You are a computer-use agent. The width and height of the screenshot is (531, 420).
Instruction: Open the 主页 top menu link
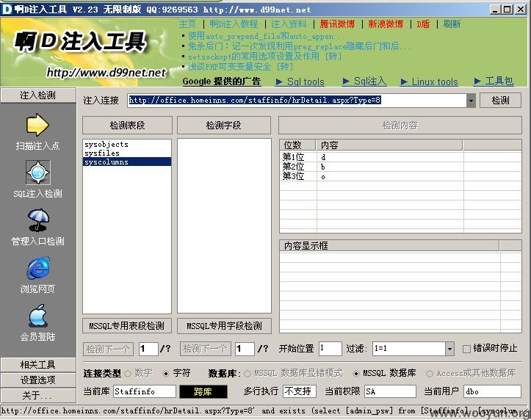coord(187,24)
